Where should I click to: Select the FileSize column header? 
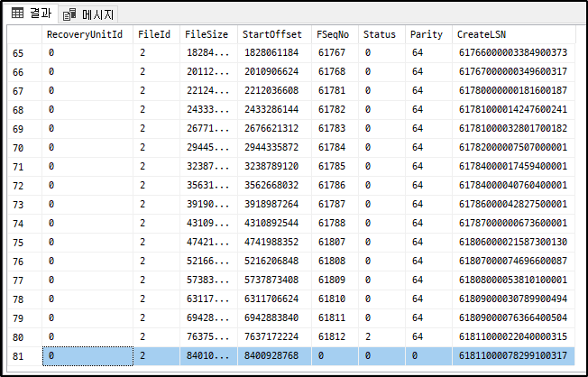[208, 34]
